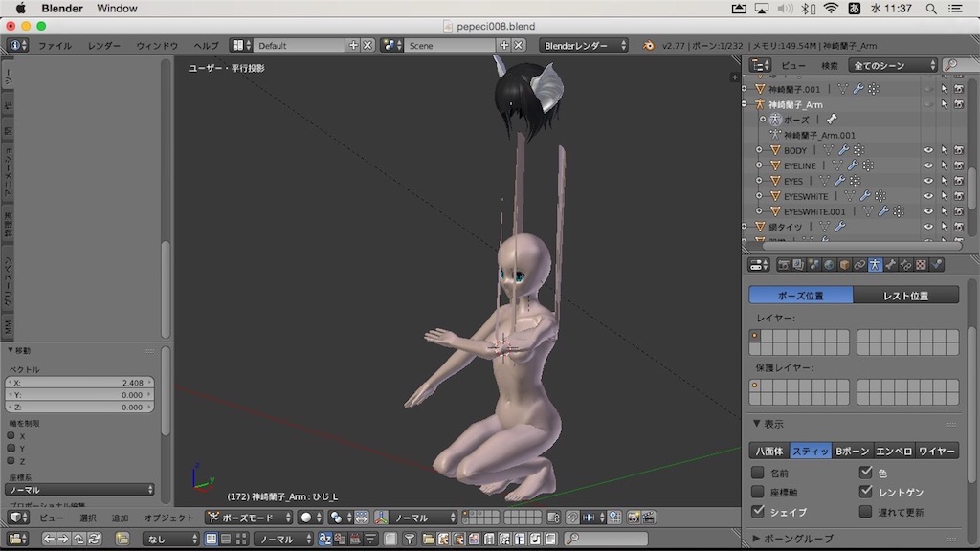The image size is (980, 551).
Task: Hide the 網タイツ object via eye icon
Action: pos(928,227)
